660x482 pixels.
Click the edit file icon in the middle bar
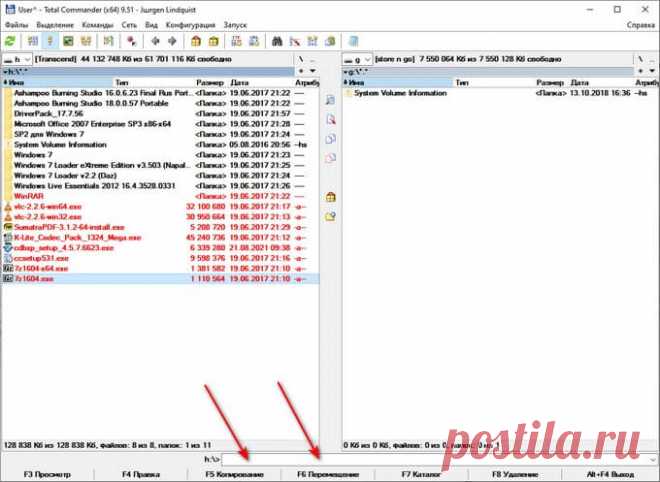[x=330, y=120]
